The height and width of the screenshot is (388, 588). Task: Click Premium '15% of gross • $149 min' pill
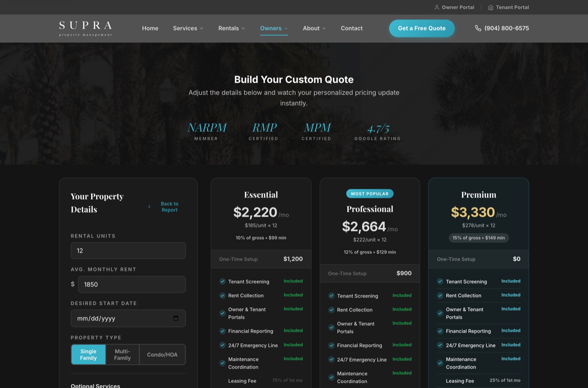point(479,238)
